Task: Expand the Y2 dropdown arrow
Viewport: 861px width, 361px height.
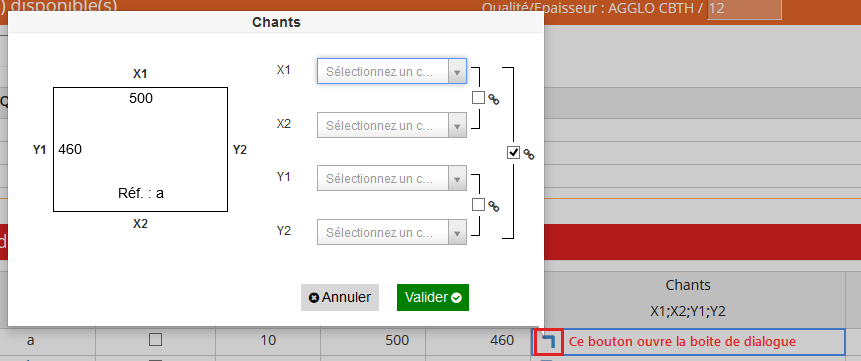Action: tap(457, 232)
